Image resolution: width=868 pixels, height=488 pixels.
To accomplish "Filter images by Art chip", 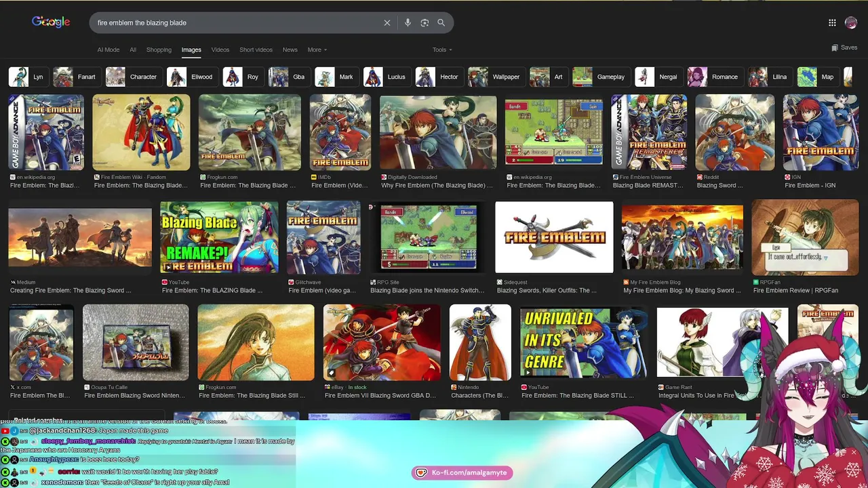I will pyautogui.click(x=548, y=77).
